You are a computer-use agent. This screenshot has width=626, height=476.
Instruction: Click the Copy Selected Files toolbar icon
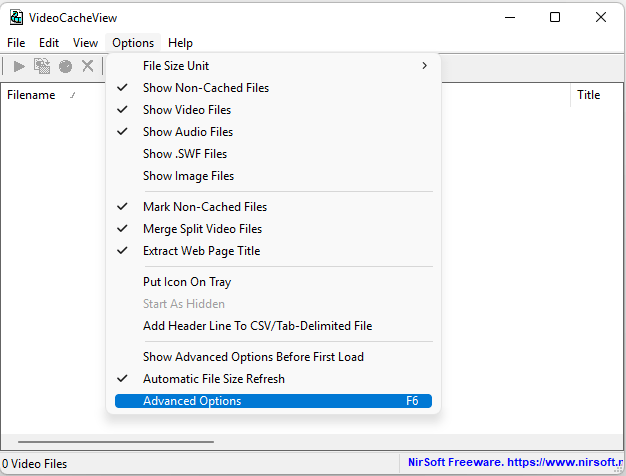(42, 66)
